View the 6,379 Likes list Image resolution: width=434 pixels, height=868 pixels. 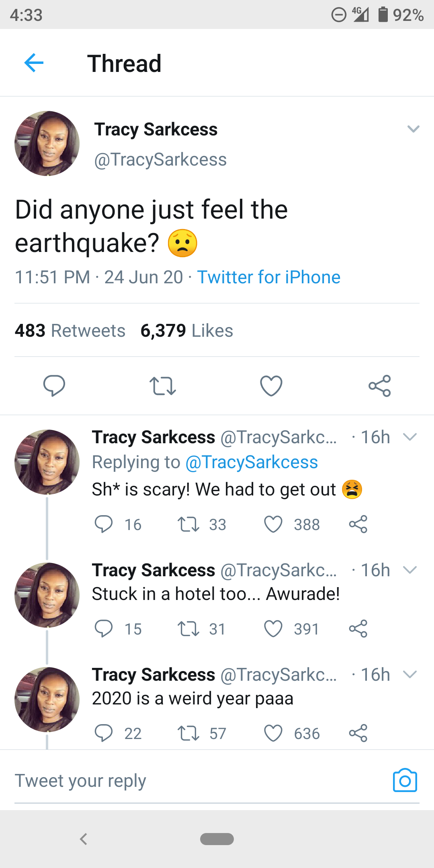(x=186, y=331)
